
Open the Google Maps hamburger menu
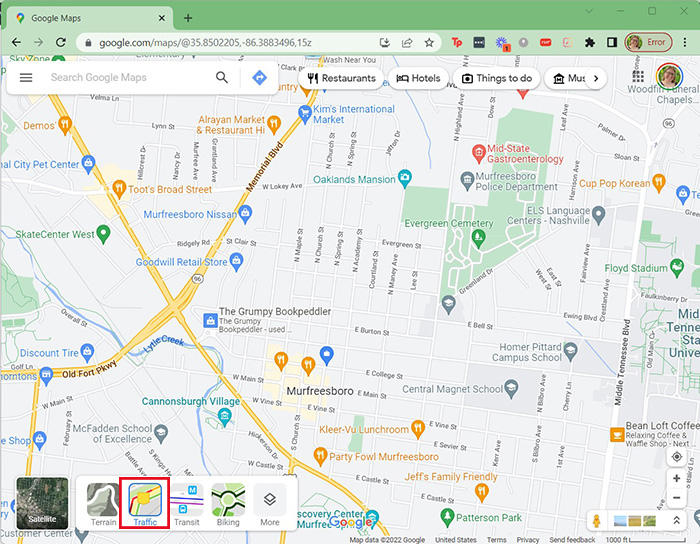[x=26, y=78]
